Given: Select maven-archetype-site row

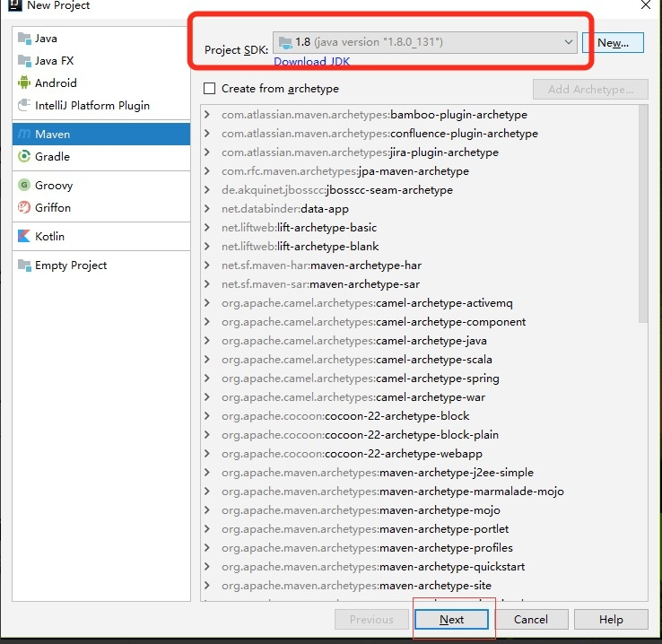Looking at the screenshot, I should click(419, 586).
